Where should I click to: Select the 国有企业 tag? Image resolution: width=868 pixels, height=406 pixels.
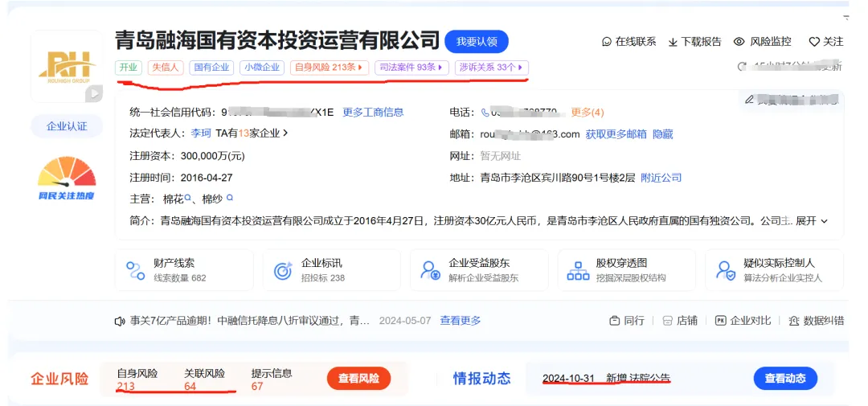[x=211, y=68]
